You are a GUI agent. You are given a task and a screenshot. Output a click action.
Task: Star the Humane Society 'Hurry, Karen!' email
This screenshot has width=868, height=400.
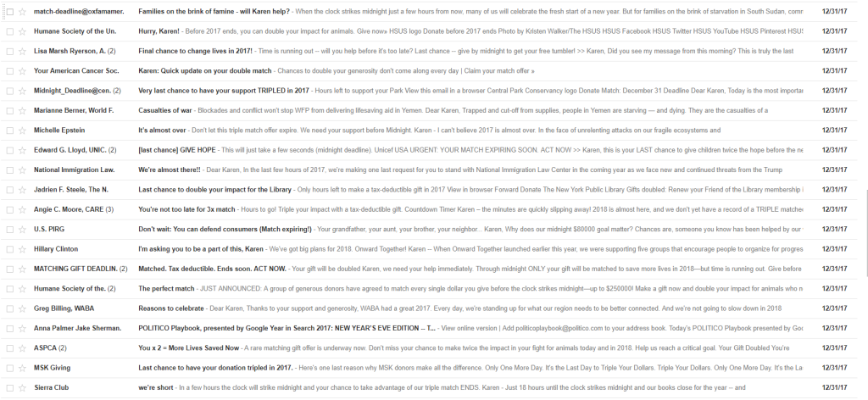pyautogui.click(x=22, y=31)
